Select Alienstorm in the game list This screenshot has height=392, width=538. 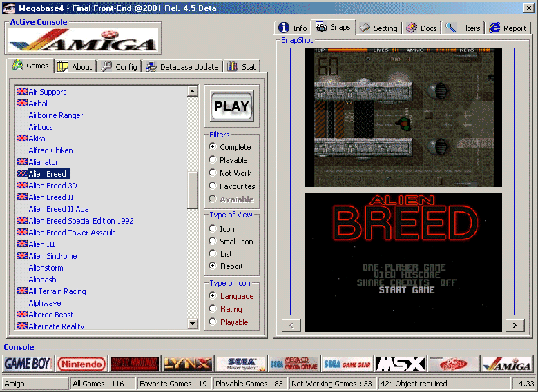pos(46,268)
